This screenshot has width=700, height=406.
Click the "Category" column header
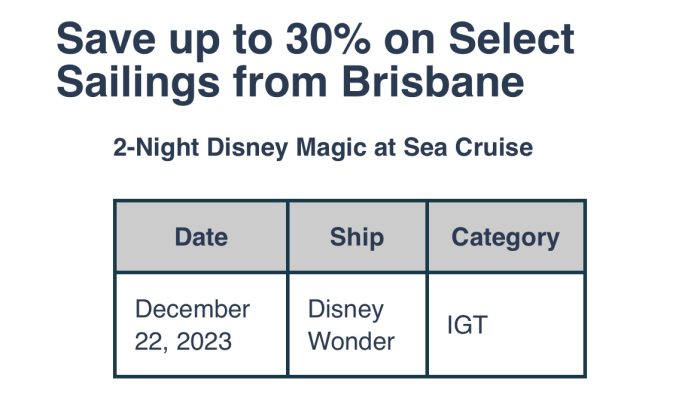(x=505, y=237)
